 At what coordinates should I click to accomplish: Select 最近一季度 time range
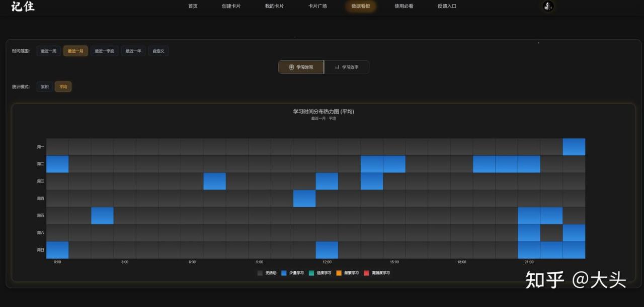pos(105,51)
